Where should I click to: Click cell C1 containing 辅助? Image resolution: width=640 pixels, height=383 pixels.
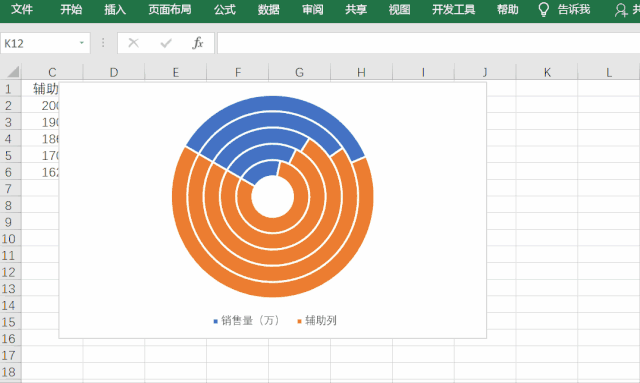[40, 89]
